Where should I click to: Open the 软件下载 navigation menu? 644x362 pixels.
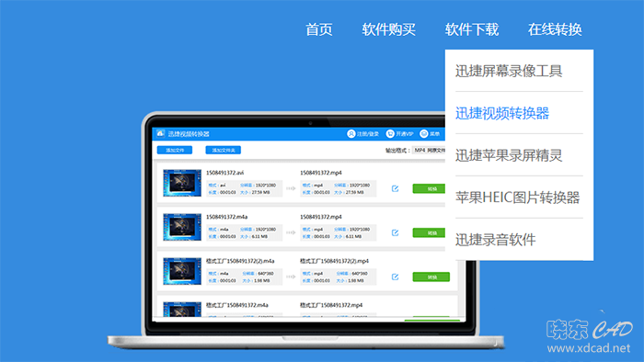point(471,29)
